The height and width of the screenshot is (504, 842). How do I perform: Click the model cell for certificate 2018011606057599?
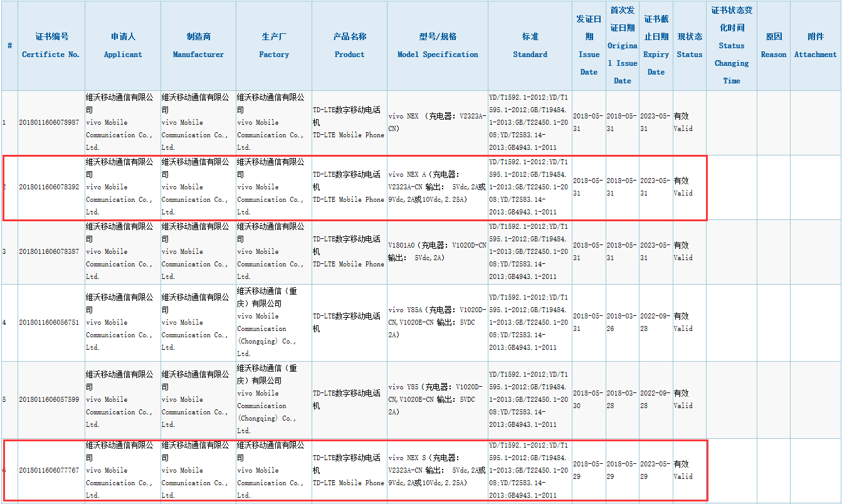click(438, 400)
